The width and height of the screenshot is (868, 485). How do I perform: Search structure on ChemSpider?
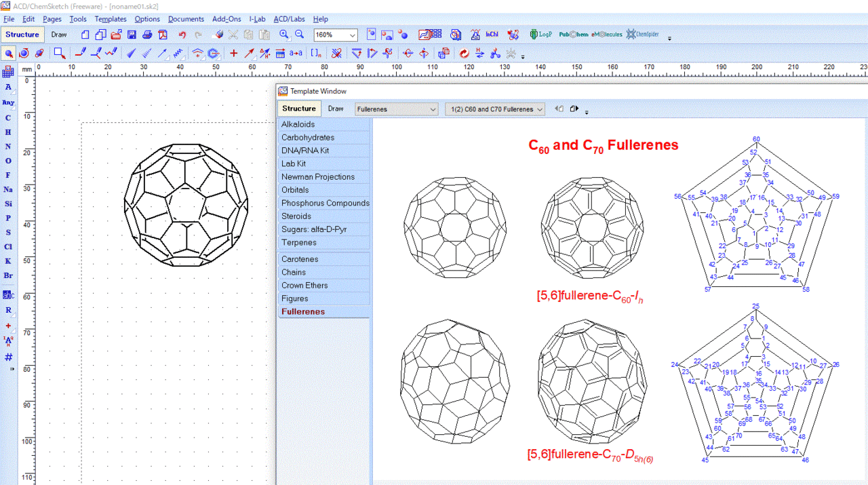click(x=642, y=35)
